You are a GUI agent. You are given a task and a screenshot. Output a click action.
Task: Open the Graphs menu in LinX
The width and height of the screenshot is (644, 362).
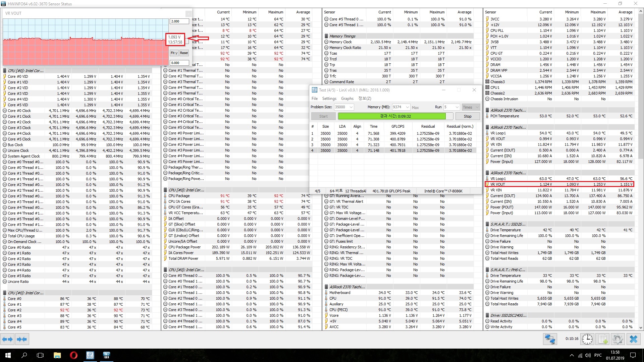point(347,99)
